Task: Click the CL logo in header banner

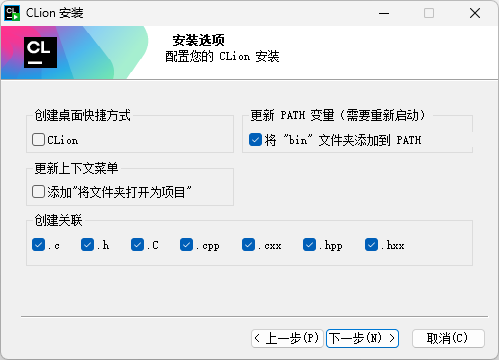Action: point(40,52)
